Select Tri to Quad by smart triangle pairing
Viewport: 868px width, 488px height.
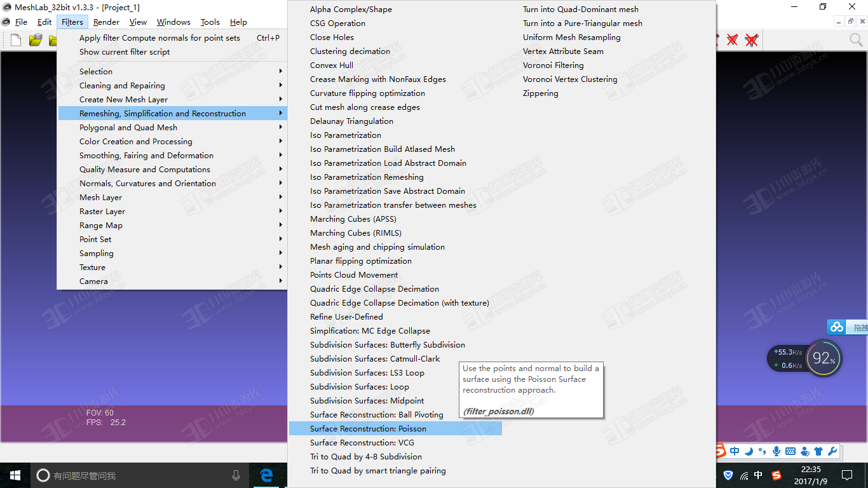point(395,470)
